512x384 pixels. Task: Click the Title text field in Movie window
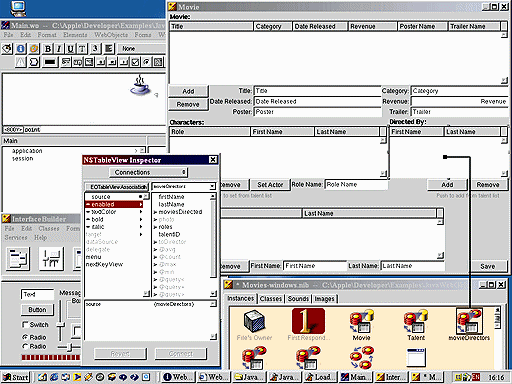[x=317, y=91]
